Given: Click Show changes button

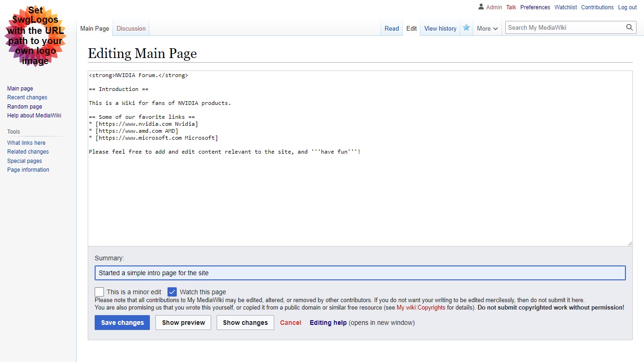Looking at the screenshot, I should [x=245, y=323].
